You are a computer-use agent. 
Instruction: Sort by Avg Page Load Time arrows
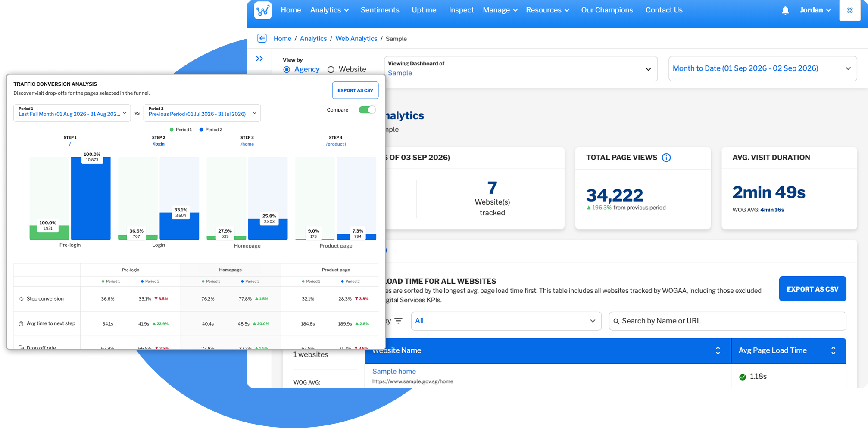pos(834,350)
